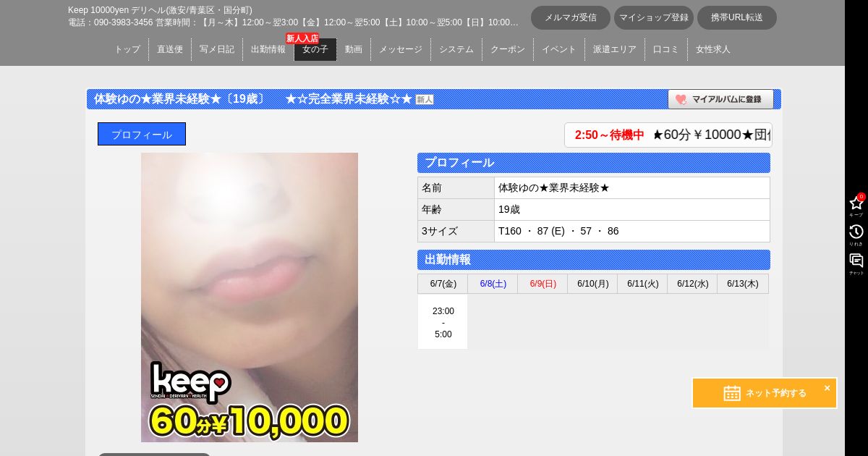Viewport: 868px width, 456px height.
Task: Open the 動画 menu item
Action: [x=354, y=49]
